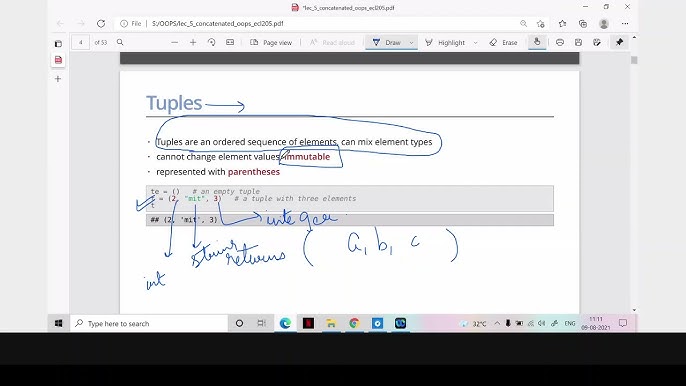Save the PDF document
The height and width of the screenshot is (386, 686).
(578, 42)
